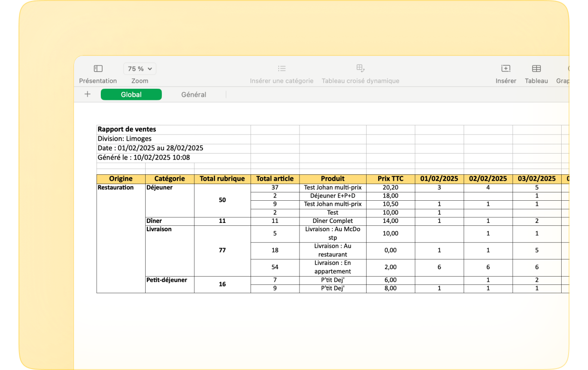
Task: Open the 75 % zoom dropdown
Action: point(140,69)
